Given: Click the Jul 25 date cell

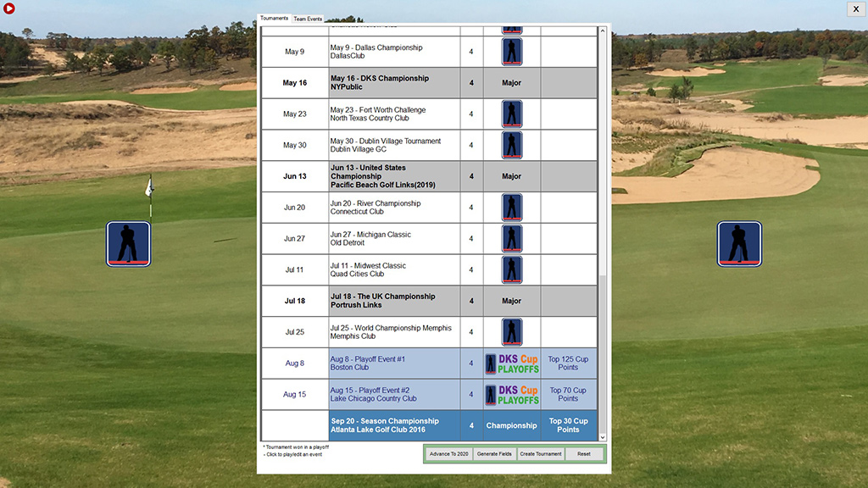Looking at the screenshot, I should click(x=294, y=332).
